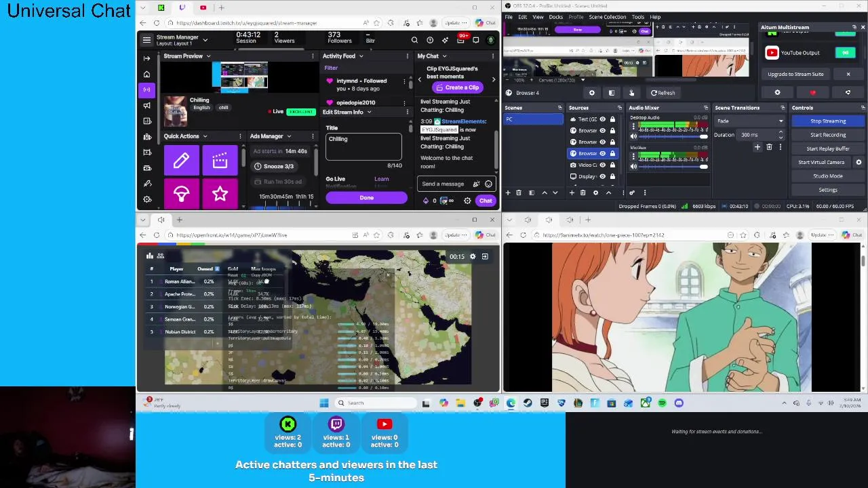Open Twitch dashboard search
Image resolution: width=868 pixels, height=488 pixels.
414,40
